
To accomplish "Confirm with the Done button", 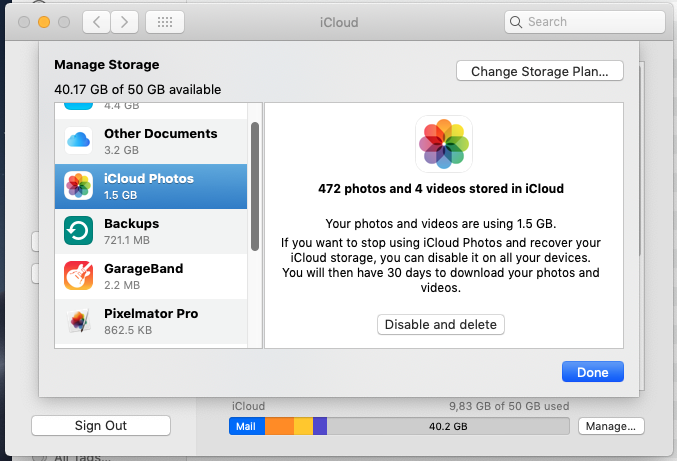I will (x=592, y=372).
